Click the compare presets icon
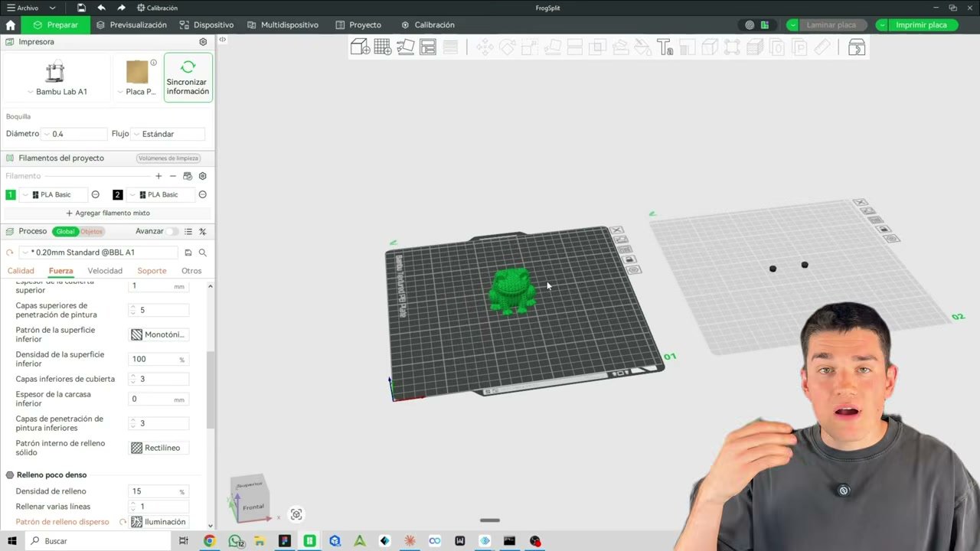The width and height of the screenshot is (980, 551). point(203,231)
